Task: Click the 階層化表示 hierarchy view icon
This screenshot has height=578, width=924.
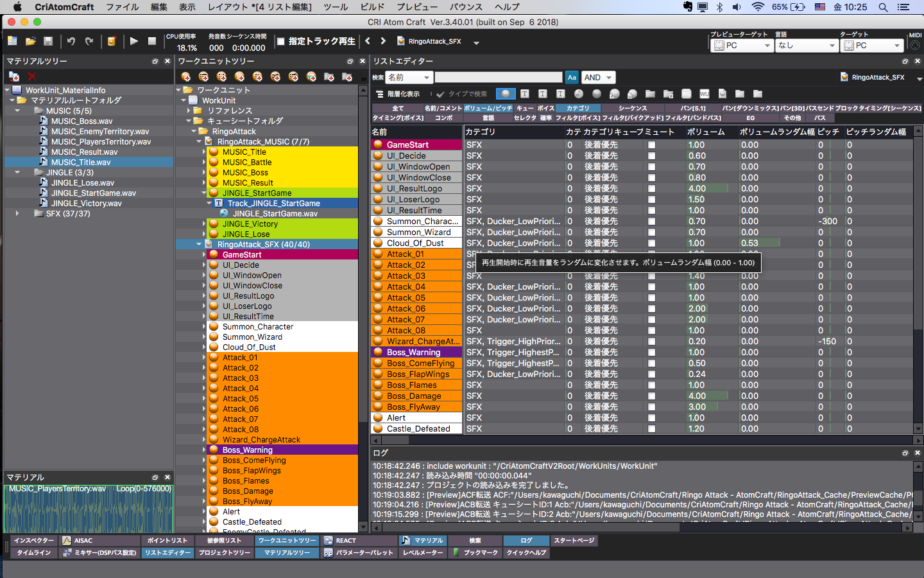Action: coord(379,94)
